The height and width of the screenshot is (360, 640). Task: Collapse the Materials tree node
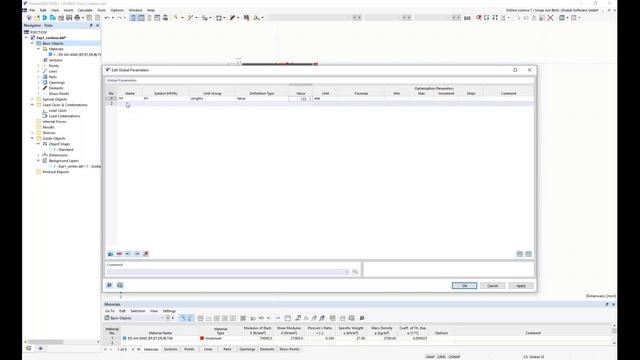click(x=38, y=49)
